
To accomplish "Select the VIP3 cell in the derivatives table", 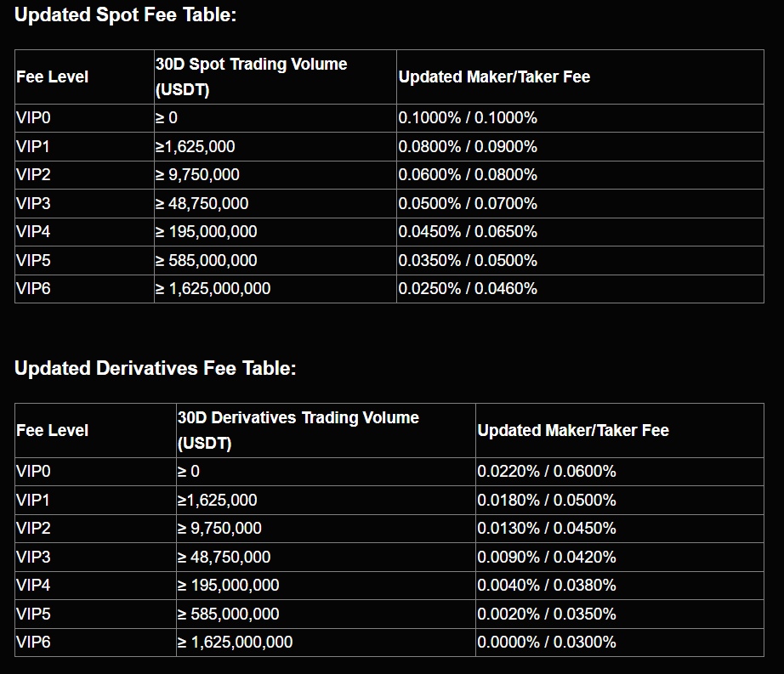I will [x=34, y=557].
